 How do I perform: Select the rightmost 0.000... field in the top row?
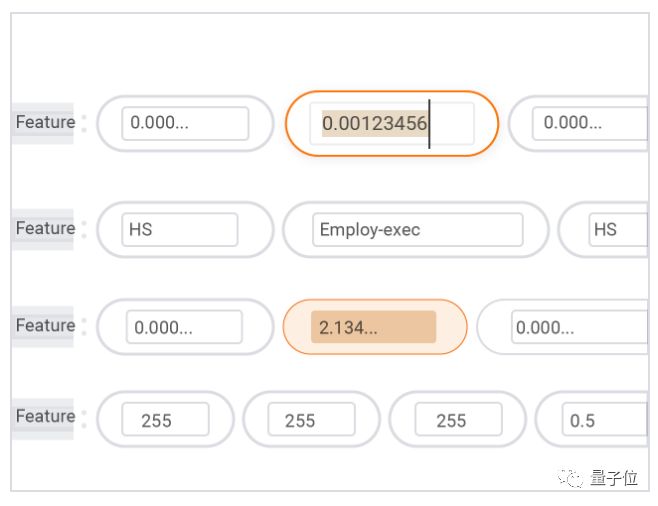pos(590,123)
